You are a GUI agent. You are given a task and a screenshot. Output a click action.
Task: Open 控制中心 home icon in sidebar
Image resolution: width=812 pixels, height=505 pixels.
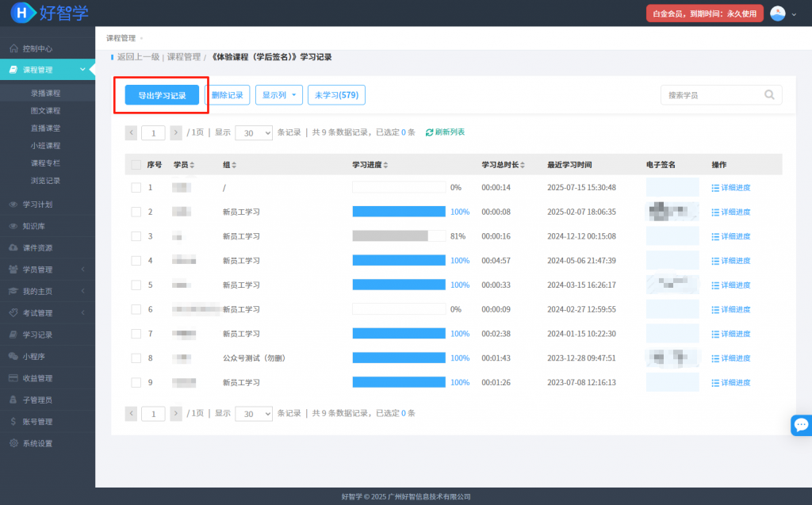[13, 48]
